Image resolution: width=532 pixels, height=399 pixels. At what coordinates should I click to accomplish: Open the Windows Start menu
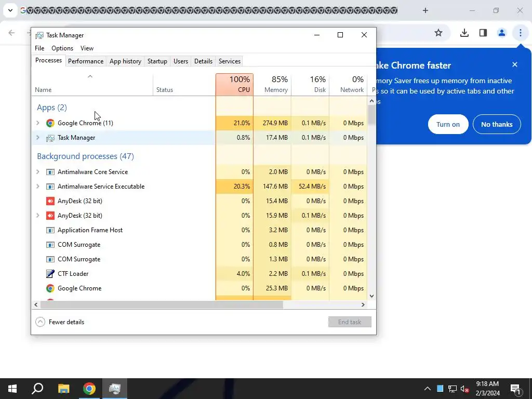coord(12,389)
